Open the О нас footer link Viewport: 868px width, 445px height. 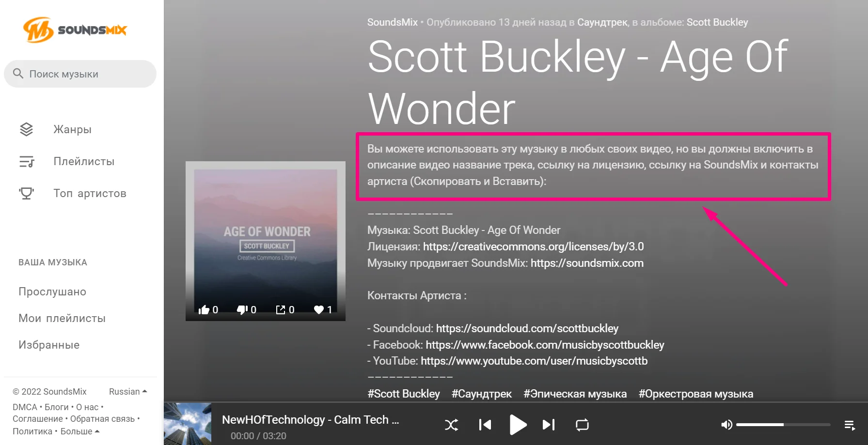tap(87, 407)
